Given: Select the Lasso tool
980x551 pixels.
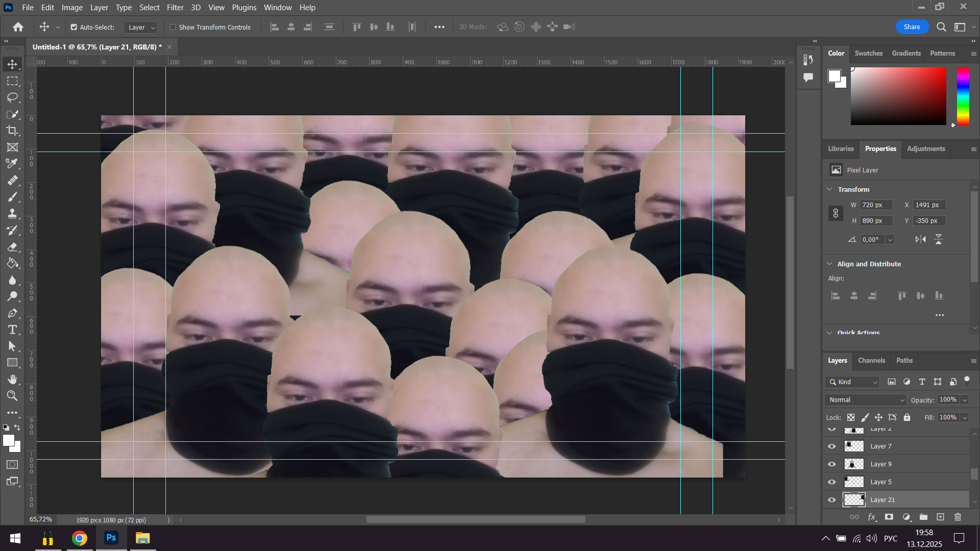Looking at the screenshot, I should (x=12, y=97).
